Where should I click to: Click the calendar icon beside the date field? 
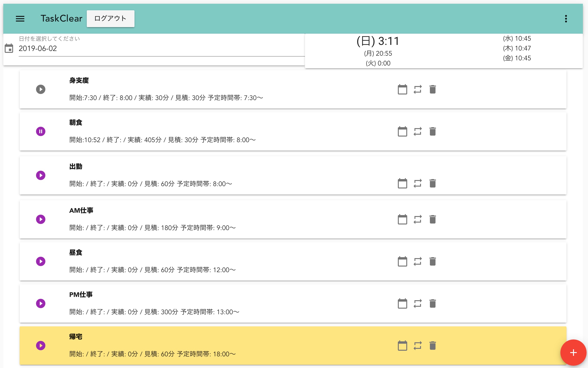[9, 48]
